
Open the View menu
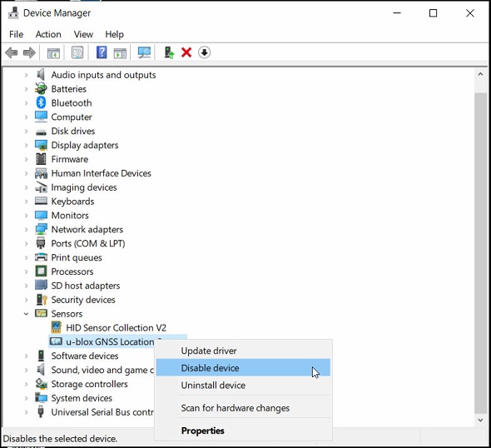(x=83, y=34)
